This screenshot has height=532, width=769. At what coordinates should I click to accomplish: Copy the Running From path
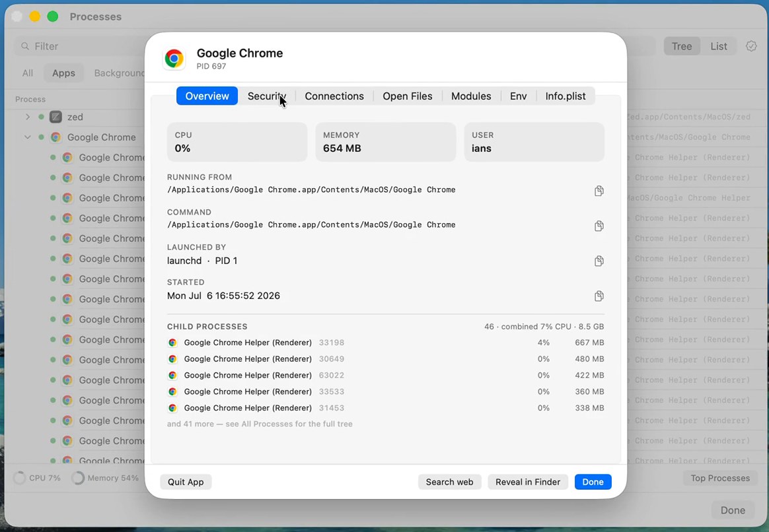(599, 191)
